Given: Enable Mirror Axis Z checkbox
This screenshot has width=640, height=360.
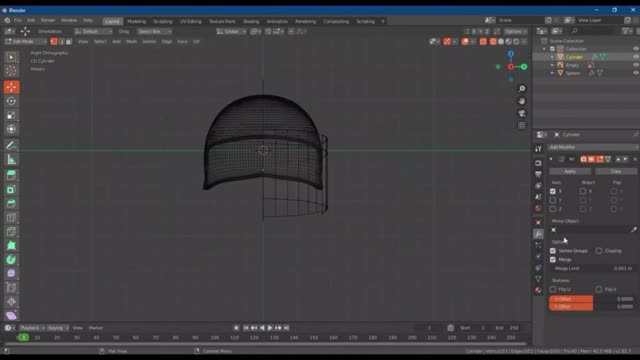Looking at the screenshot, I should (553, 209).
